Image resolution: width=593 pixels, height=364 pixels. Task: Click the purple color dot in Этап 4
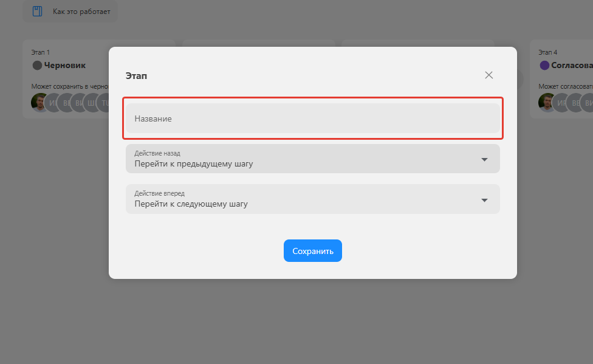[x=544, y=65]
